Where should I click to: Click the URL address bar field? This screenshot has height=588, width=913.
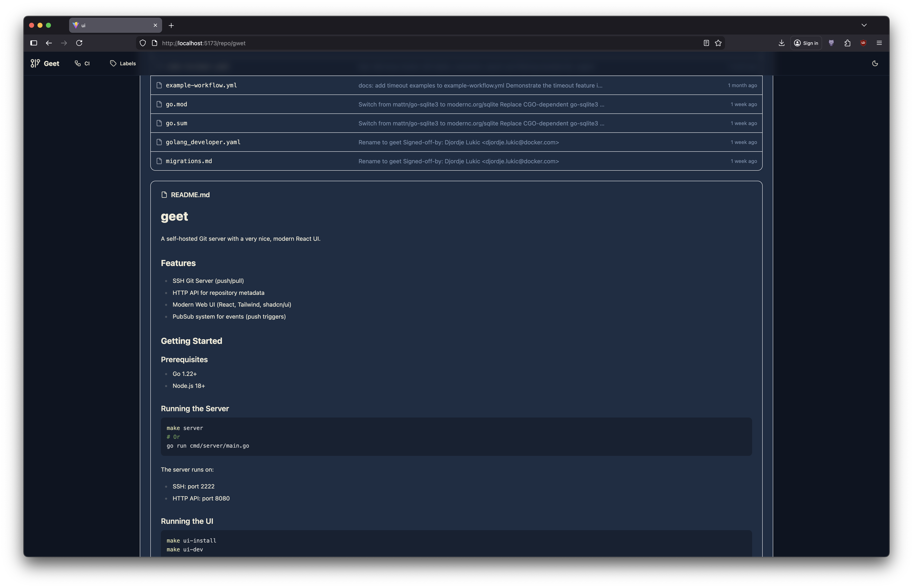(x=382, y=43)
